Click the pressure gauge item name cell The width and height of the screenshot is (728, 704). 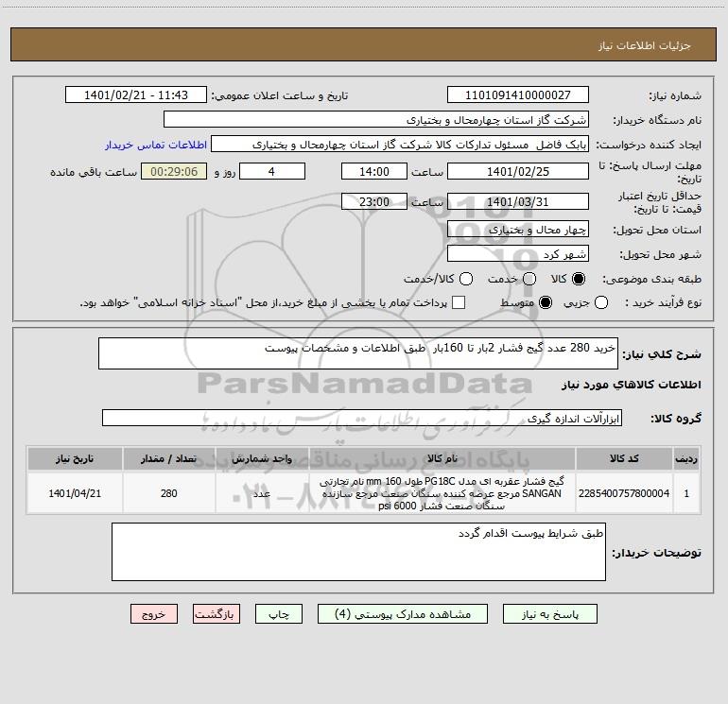point(442,493)
